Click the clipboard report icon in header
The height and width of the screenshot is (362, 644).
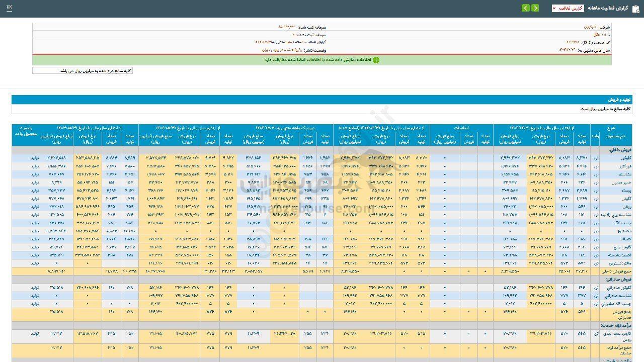pos(635,8)
